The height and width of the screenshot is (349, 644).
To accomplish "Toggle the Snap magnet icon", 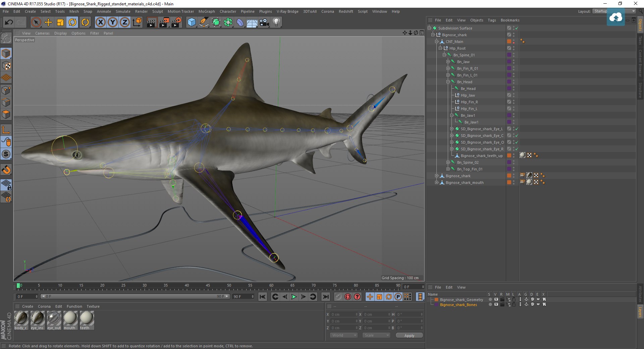I will click(x=6, y=170).
